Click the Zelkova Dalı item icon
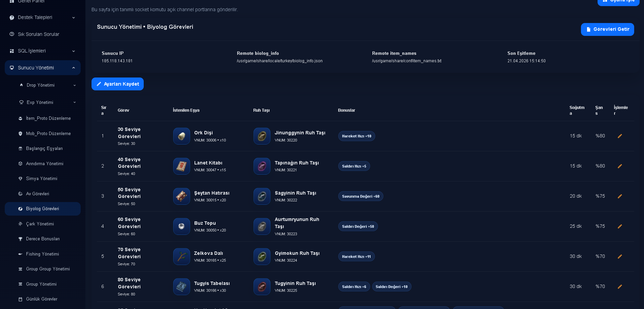The height and width of the screenshot is (309, 644). (182, 257)
